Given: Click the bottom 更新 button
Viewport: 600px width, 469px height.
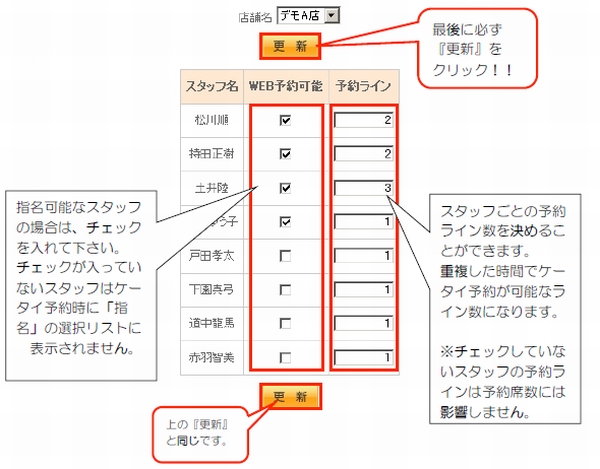Looking at the screenshot, I should point(290,397).
